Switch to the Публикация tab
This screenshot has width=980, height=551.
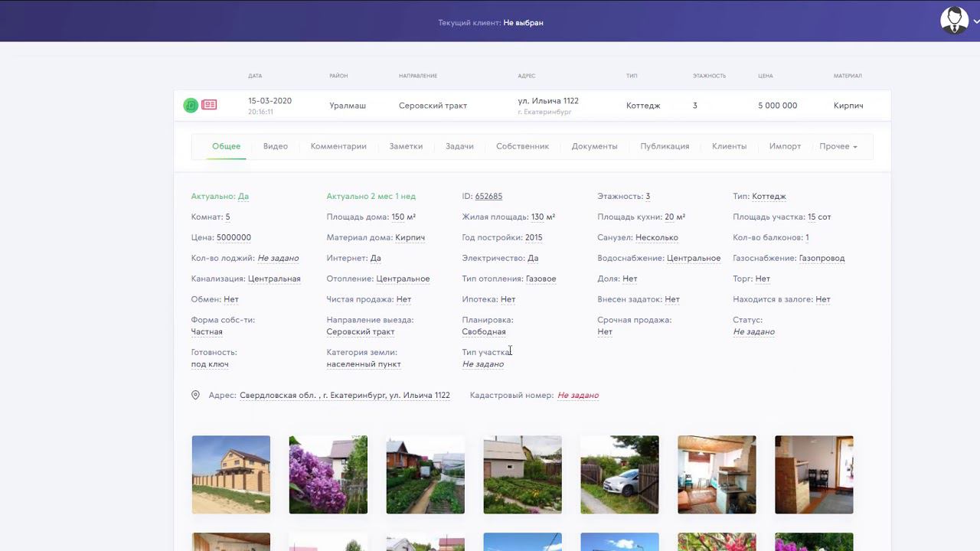(665, 146)
